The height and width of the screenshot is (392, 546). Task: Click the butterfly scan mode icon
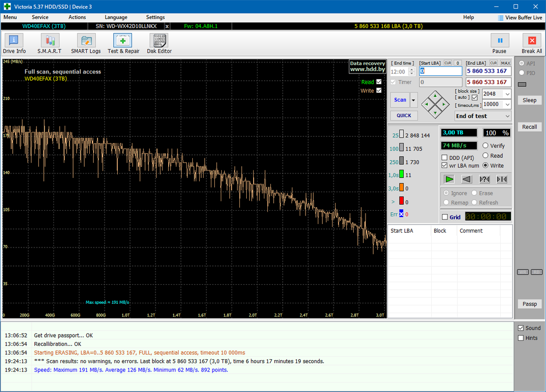click(x=501, y=179)
